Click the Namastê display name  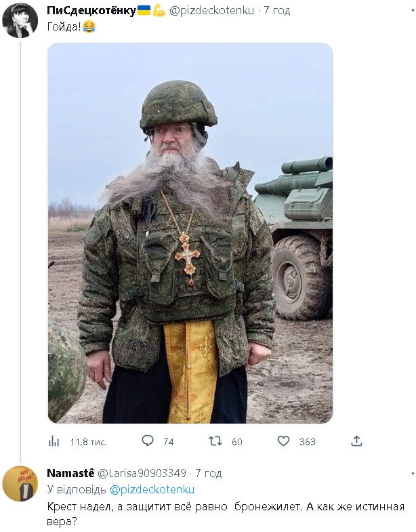coord(70,472)
